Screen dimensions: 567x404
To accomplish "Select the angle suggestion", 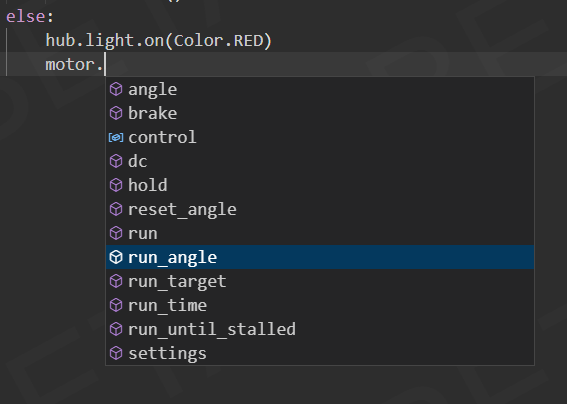I will [x=320, y=89].
